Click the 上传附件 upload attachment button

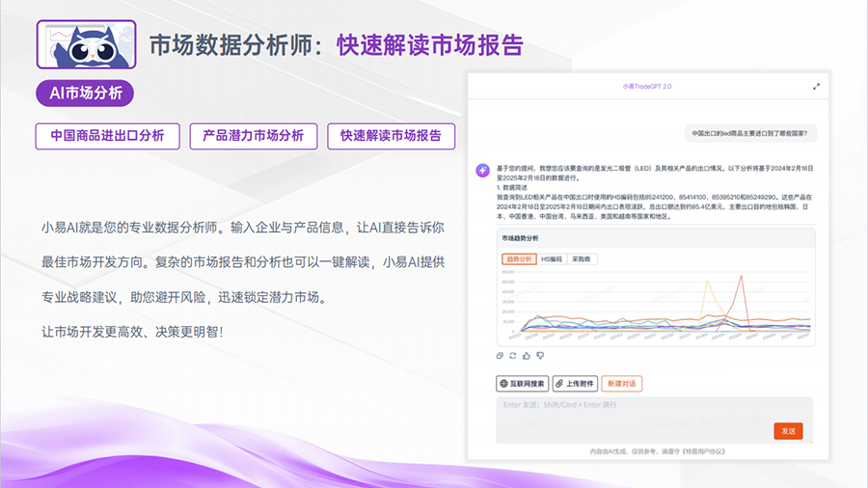pyautogui.click(x=575, y=383)
